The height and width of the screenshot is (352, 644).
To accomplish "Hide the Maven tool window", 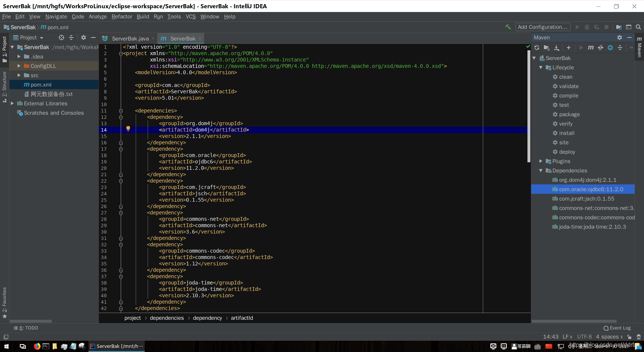I will point(629,37).
